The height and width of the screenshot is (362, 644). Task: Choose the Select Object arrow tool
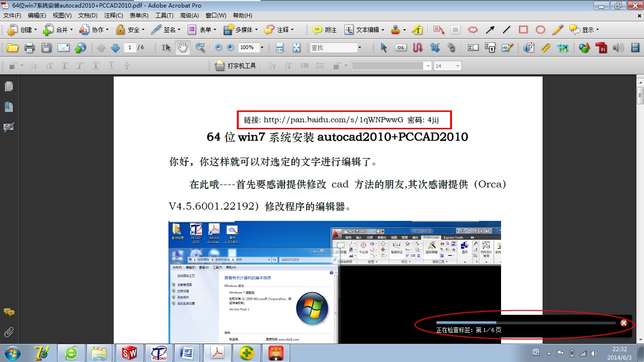click(384, 48)
